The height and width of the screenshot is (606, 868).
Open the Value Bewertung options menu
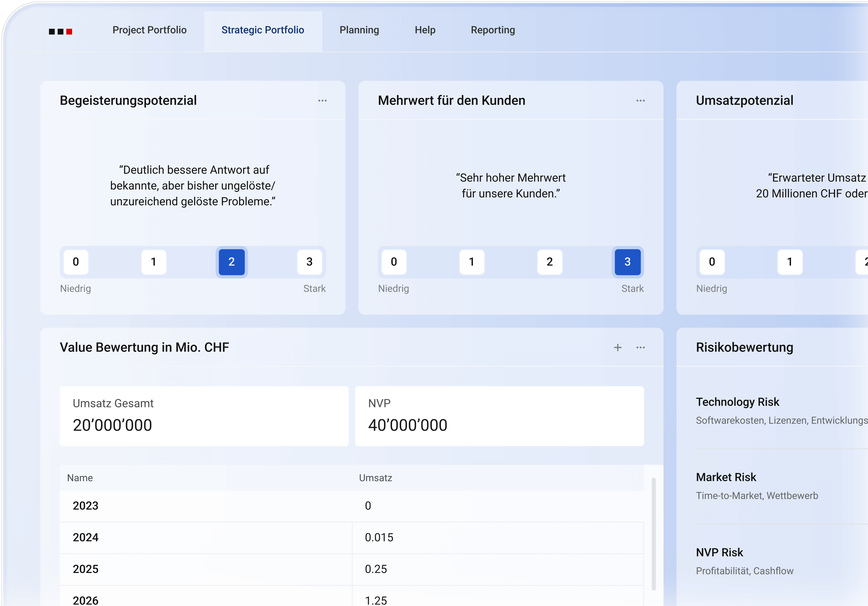tap(640, 347)
